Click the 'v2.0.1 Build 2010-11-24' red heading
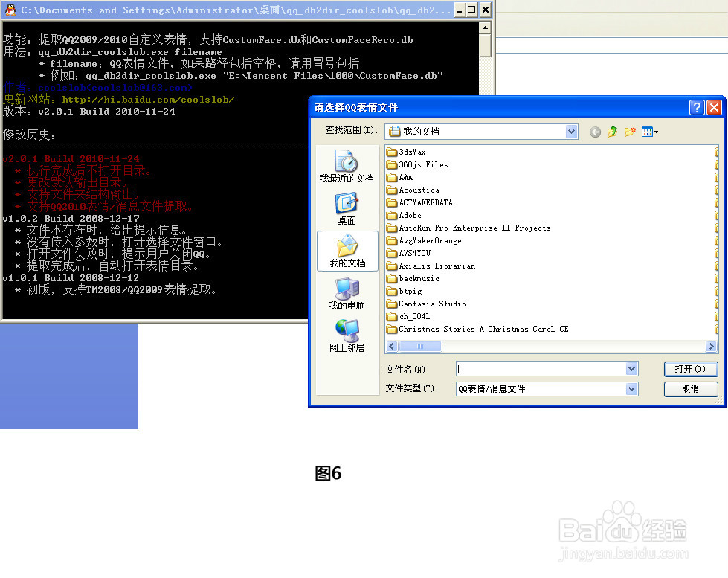728x578 pixels. click(x=71, y=159)
